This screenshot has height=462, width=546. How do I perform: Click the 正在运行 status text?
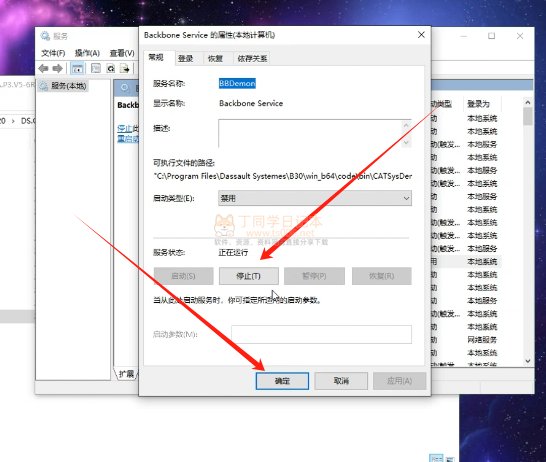pos(233,252)
